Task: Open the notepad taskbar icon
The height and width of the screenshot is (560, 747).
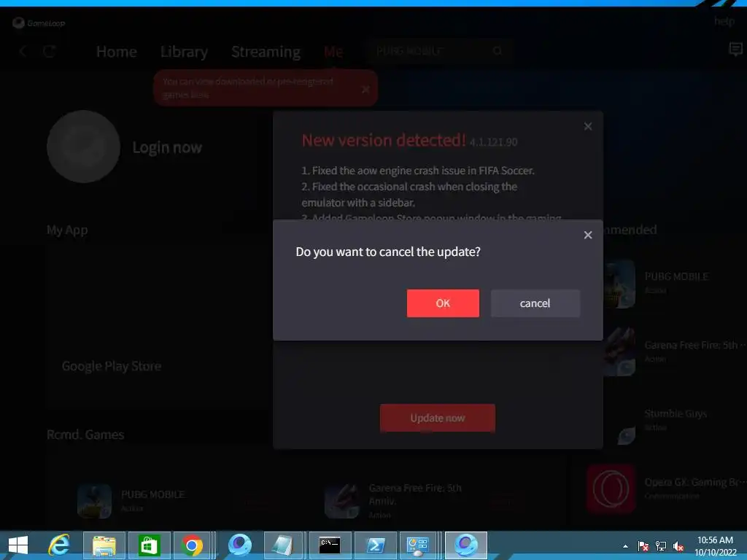Action: point(283,545)
